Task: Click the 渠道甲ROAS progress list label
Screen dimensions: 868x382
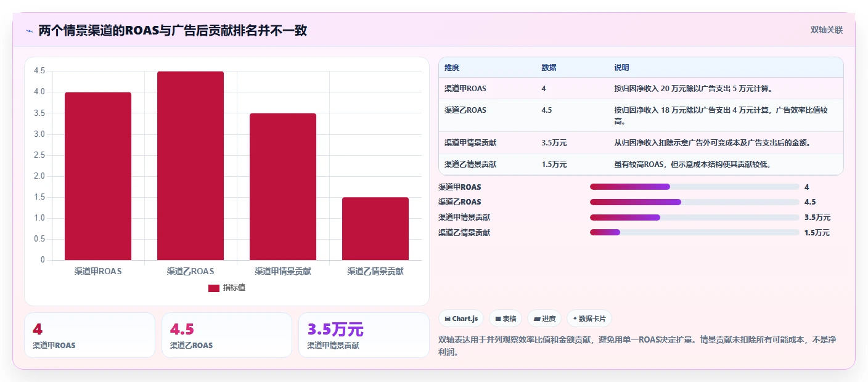Action: pyautogui.click(x=460, y=187)
